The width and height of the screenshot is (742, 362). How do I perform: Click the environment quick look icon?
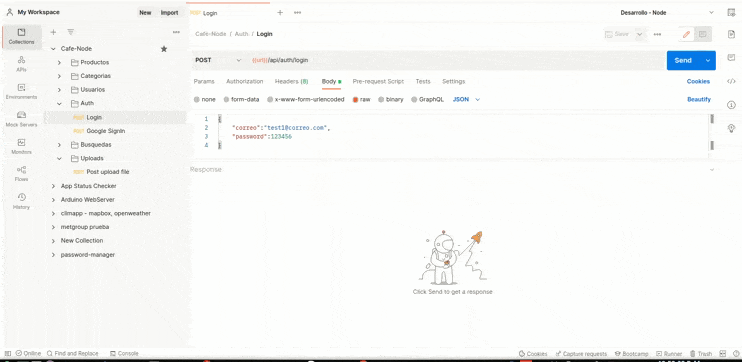click(x=731, y=13)
